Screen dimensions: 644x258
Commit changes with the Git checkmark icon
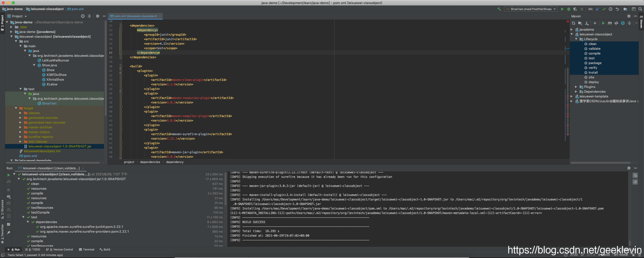(x=604, y=9)
